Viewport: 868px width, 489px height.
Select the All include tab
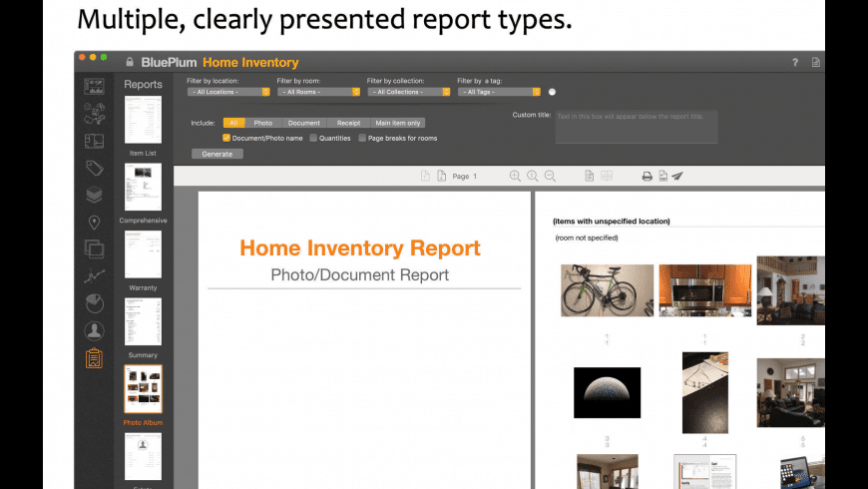[x=233, y=123]
